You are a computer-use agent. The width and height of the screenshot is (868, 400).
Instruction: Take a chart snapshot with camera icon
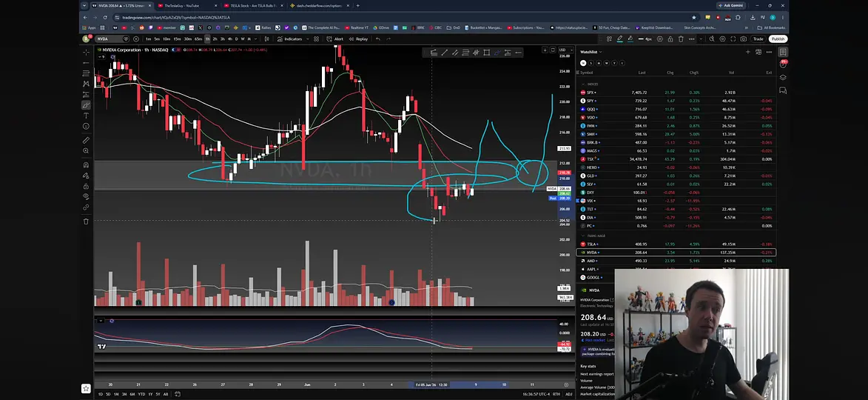(x=744, y=39)
